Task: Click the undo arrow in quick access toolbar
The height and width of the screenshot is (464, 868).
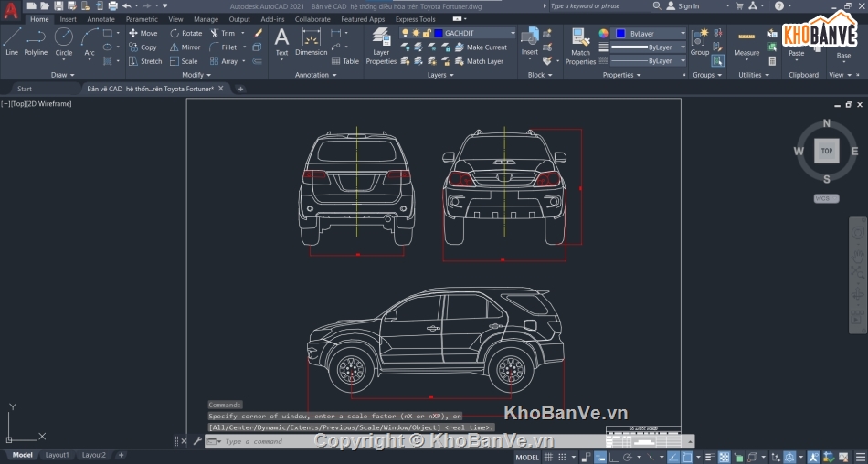Action: tap(127, 6)
